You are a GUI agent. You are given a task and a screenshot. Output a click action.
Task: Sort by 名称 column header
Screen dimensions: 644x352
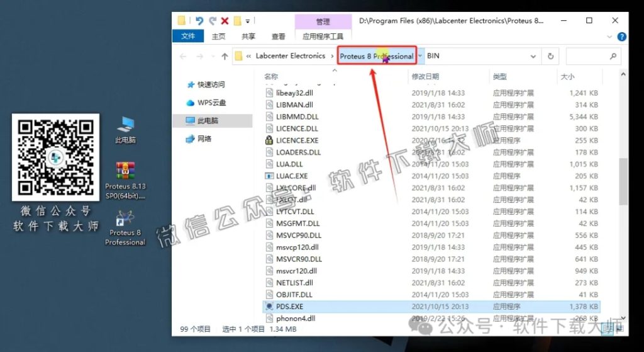271,76
